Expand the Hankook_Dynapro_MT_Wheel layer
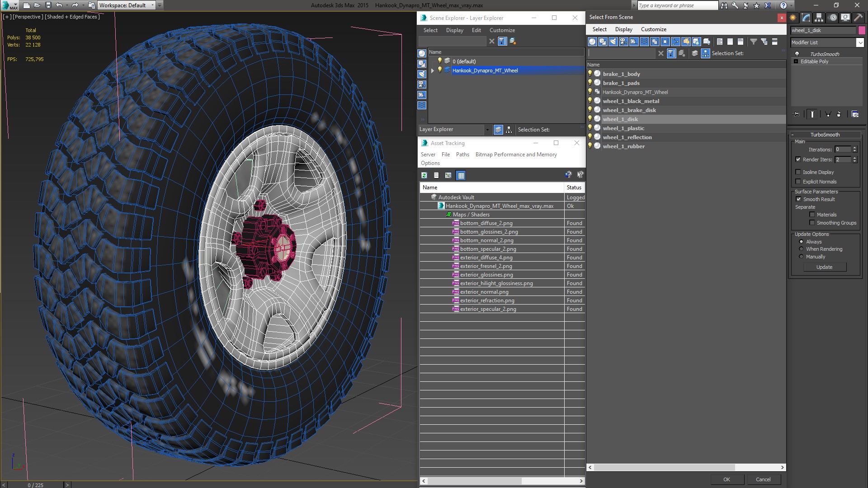 (433, 70)
